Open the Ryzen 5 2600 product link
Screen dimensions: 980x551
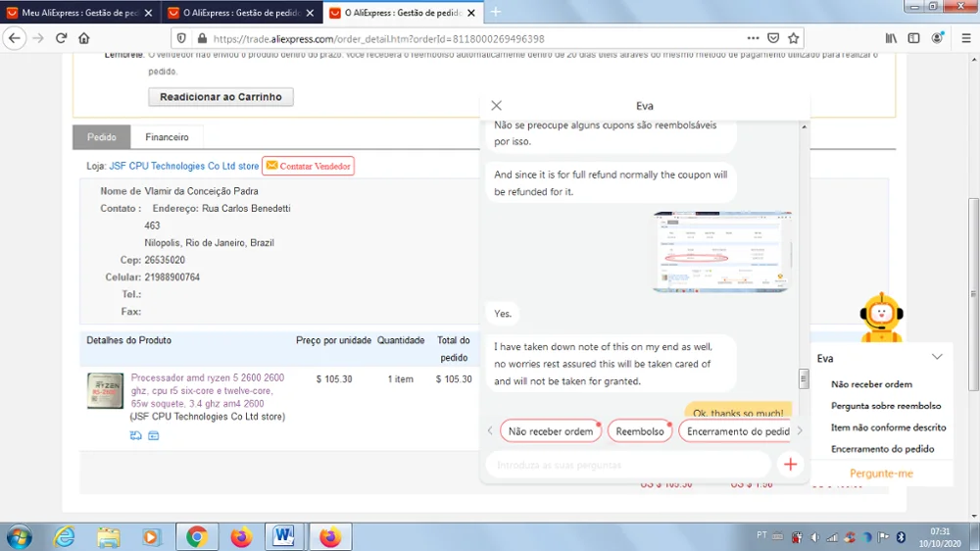pos(208,390)
